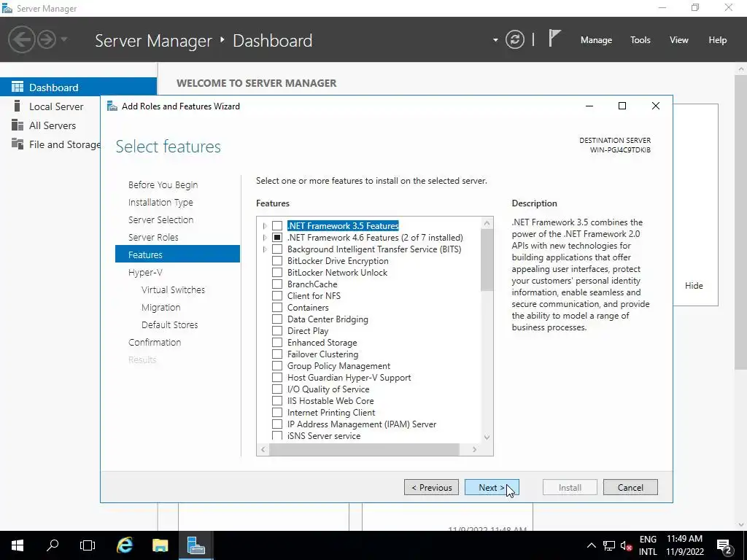Screen dimensions: 747x560
Task: Go to the Hyper-V wizard step
Action: coord(145,273)
